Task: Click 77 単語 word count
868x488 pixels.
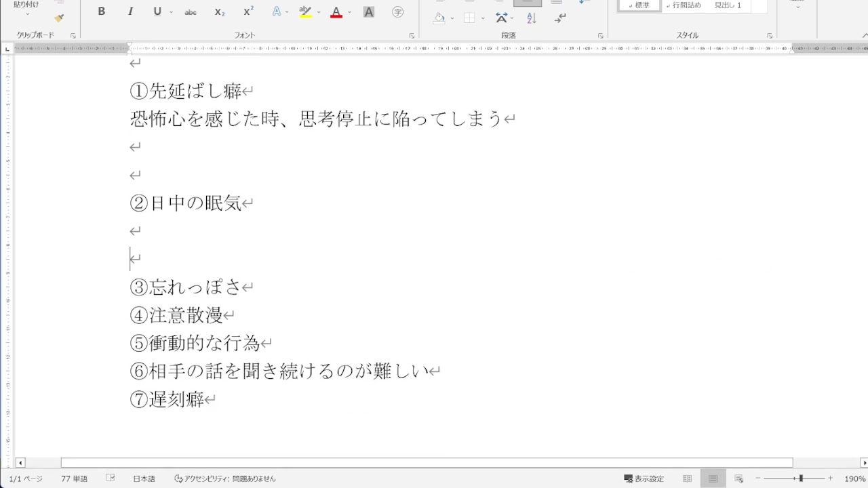Action: coord(75,479)
